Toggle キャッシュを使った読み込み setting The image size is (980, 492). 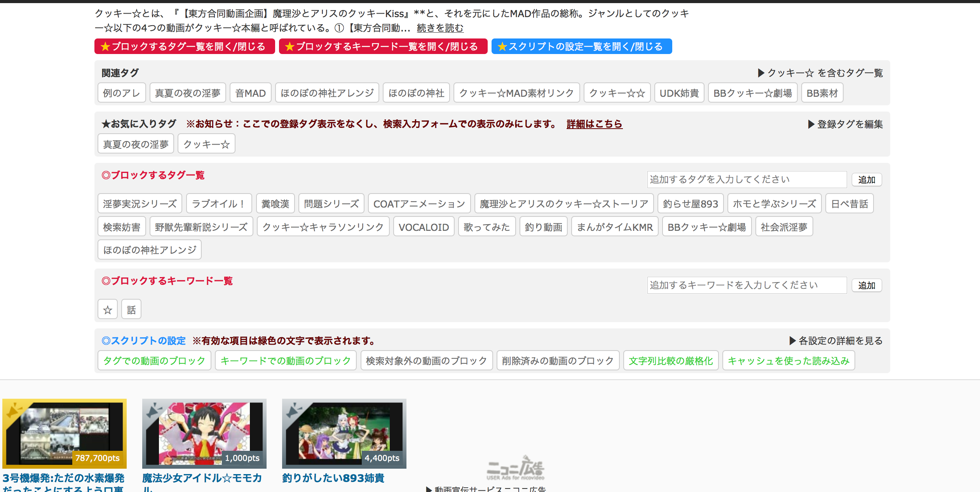point(788,361)
